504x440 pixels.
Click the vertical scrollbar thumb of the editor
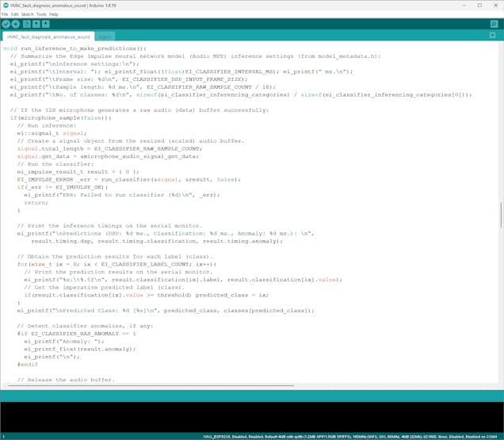[501, 215]
